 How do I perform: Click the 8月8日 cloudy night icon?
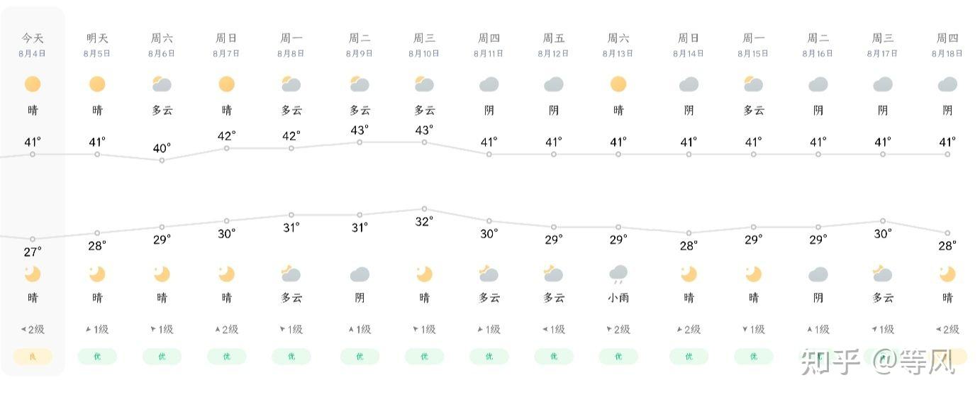click(291, 274)
